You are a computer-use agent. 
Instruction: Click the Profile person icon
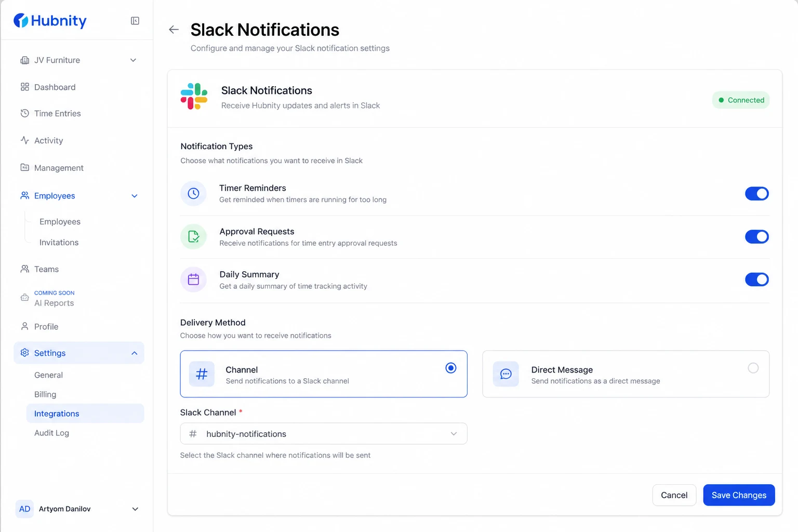click(x=24, y=326)
